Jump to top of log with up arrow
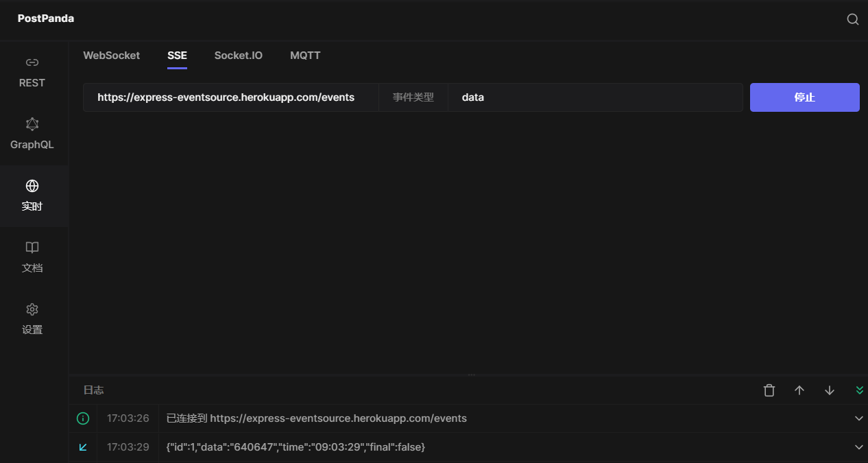Image resolution: width=868 pixels, height=463 pixels. click(799, 390)
